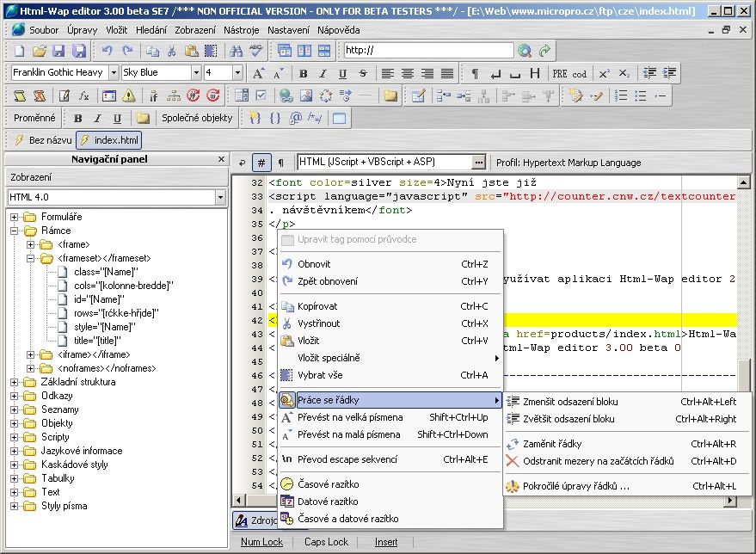Choose 'Kopírovat' in the context menu

click(317, 306)
